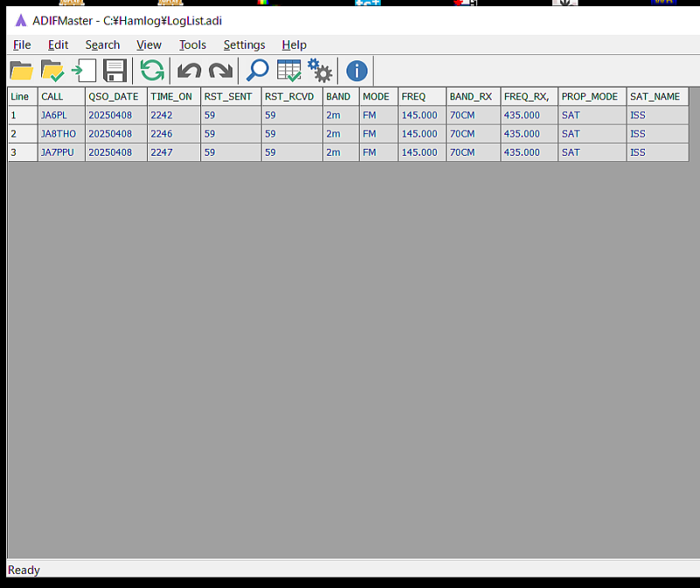Click the RST_SENT column header
Image resolution: width=700 pixels, height=588 pixels.
point(231,96)
